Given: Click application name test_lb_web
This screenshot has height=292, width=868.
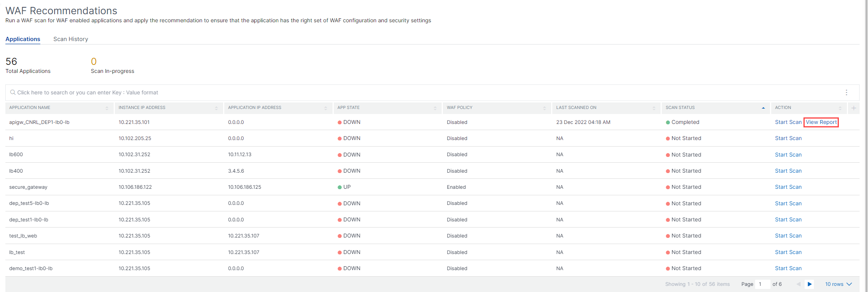Looking at the screenshot, I should tap(23, 236).
